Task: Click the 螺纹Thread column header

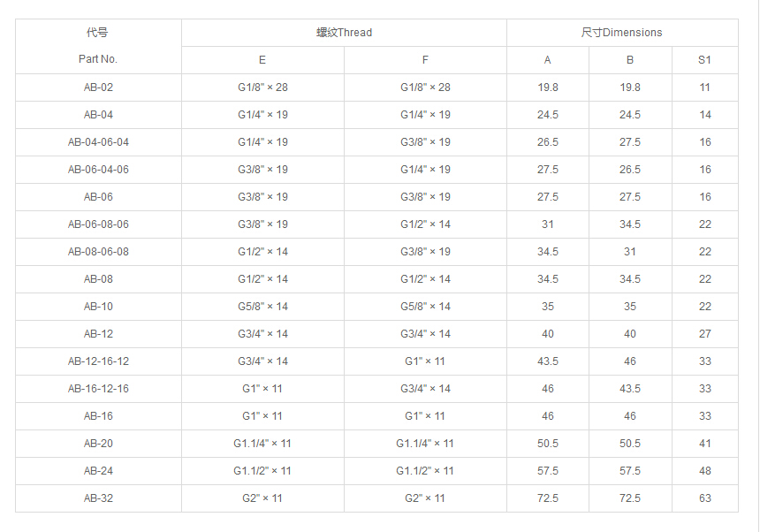Action: (344, 33)
